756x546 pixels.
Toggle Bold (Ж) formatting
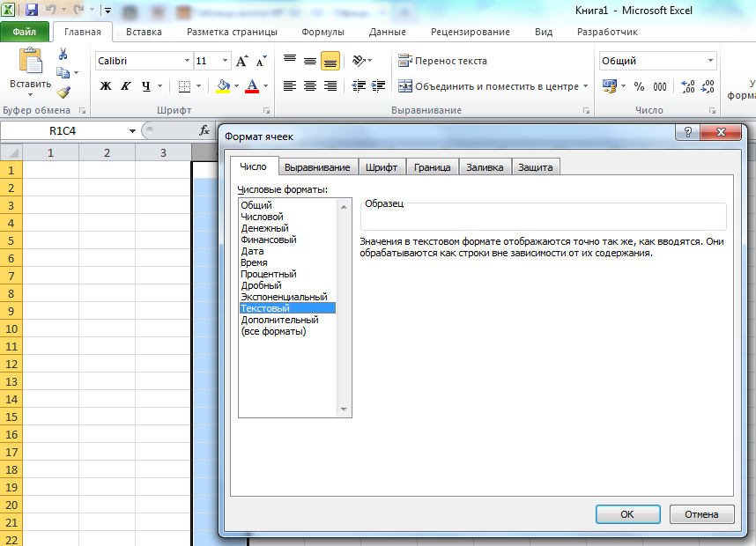point(106,86)
